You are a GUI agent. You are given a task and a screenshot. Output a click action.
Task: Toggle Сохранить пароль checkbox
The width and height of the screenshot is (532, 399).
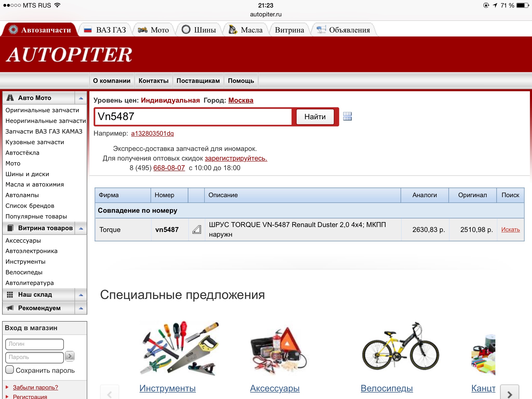(x=10, y=370)
